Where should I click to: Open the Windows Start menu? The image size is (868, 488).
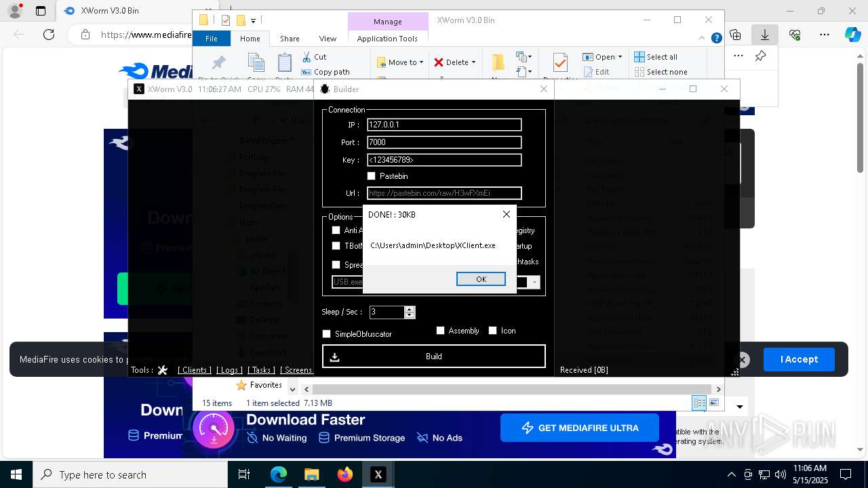(16, 474)
